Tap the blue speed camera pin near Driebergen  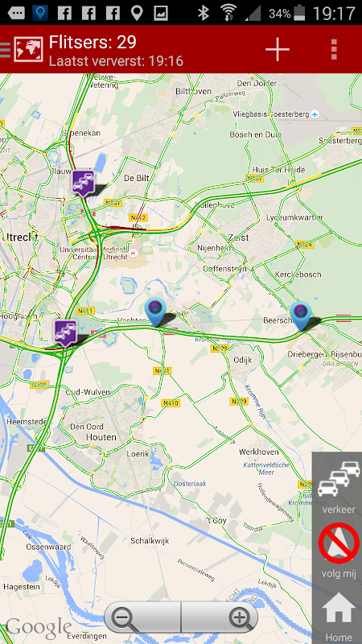301,316
